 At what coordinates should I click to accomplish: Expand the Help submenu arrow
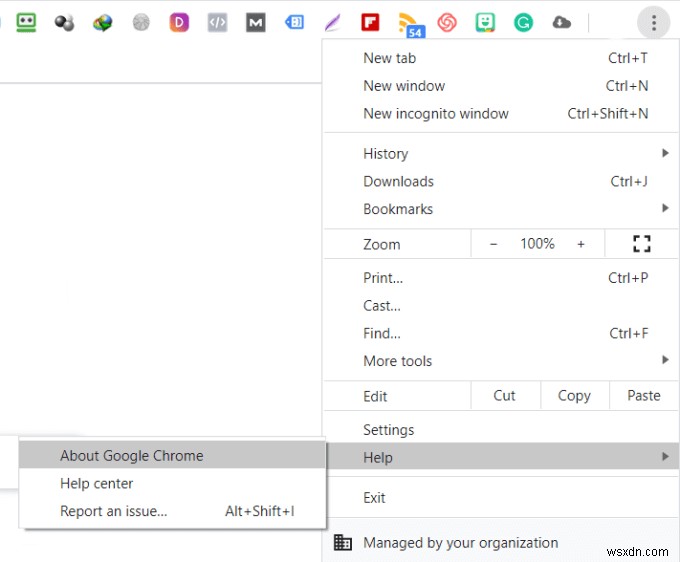665,456
